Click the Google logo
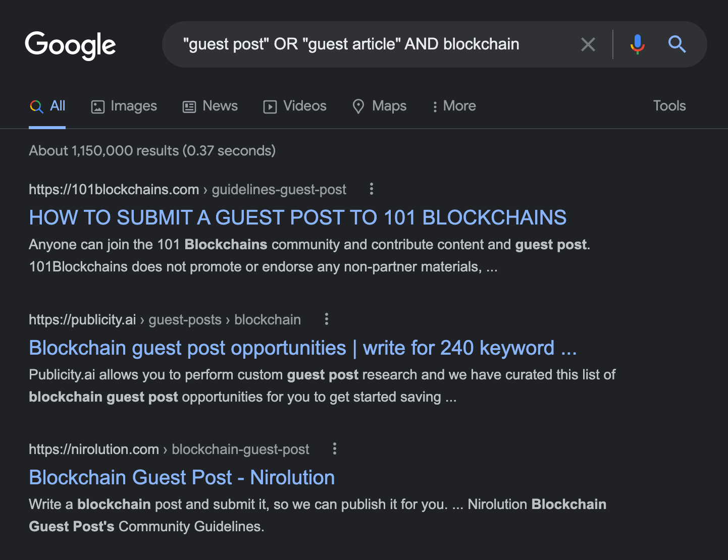Viewport: 728px width, 560px height. click(70, 45)
